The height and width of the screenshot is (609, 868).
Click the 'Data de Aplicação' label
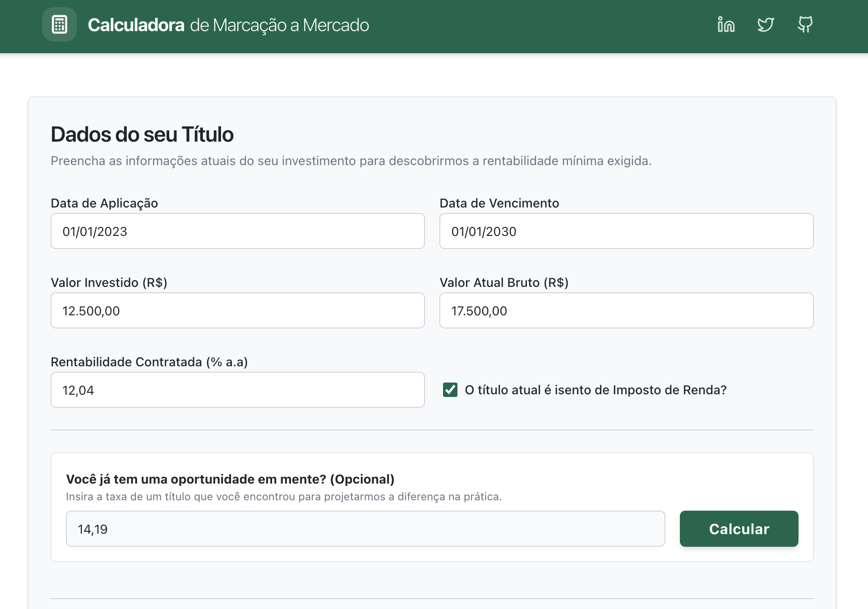click(104, 203)
